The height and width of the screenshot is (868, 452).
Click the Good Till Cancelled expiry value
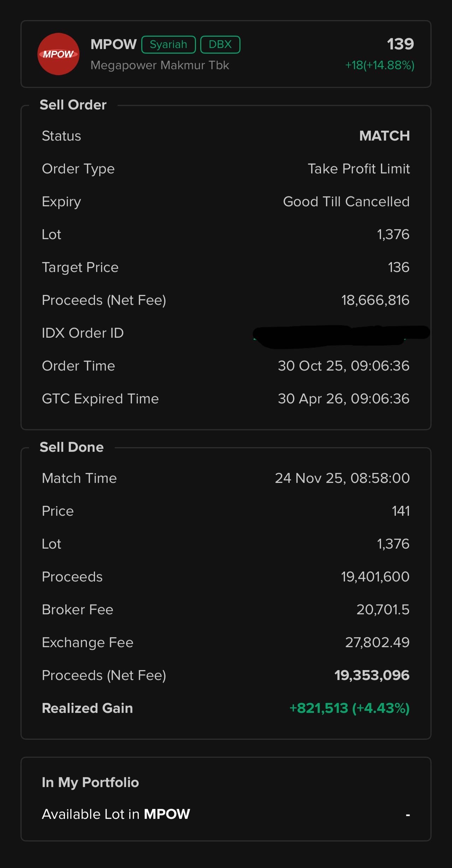pos(346,202)
